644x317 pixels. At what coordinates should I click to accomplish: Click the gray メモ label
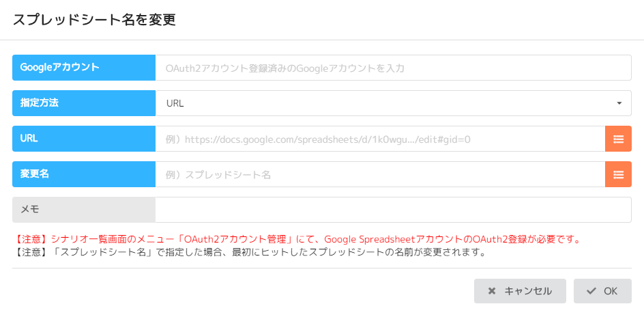tap(84, 210)
